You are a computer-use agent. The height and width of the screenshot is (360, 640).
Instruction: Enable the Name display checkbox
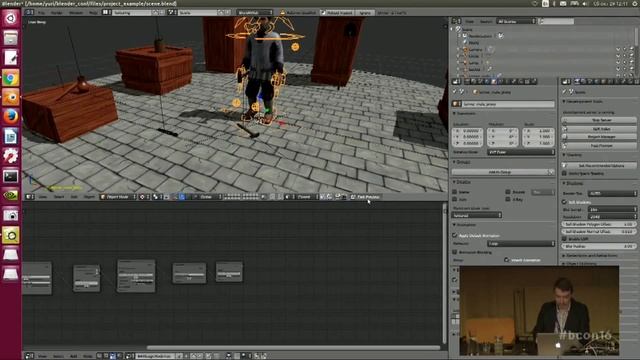(x=455, y=191)
